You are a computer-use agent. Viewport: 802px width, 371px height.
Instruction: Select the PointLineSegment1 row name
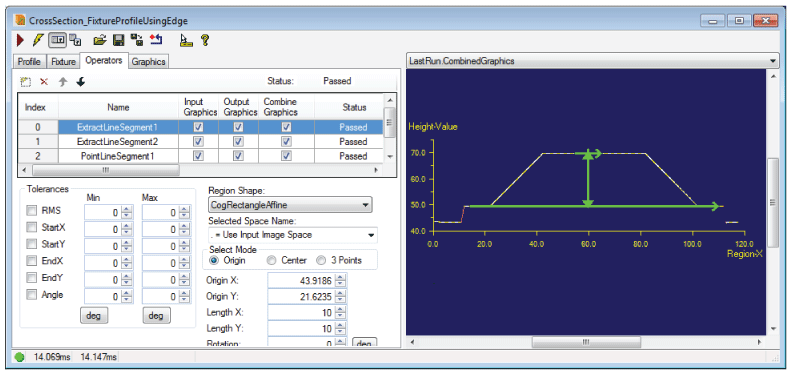point(118,156)
